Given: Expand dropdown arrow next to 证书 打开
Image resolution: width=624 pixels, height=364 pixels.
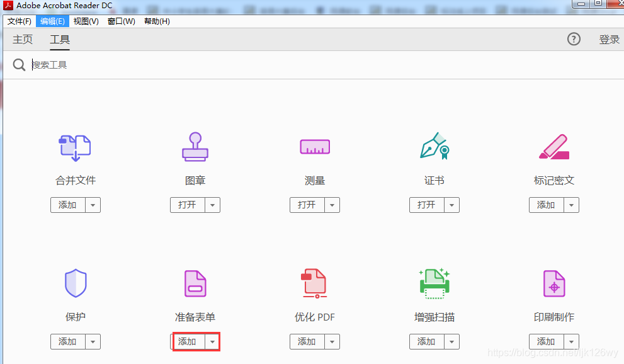Looking at the screenshot, I should click(x=451, y=205).
